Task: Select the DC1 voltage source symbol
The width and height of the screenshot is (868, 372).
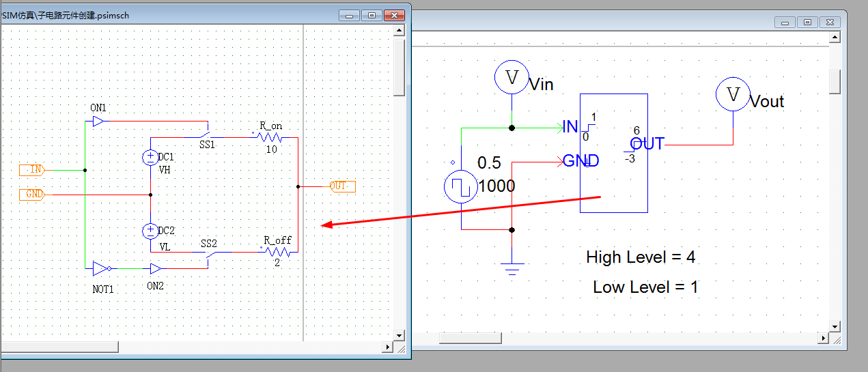Action: pos(150,158)
